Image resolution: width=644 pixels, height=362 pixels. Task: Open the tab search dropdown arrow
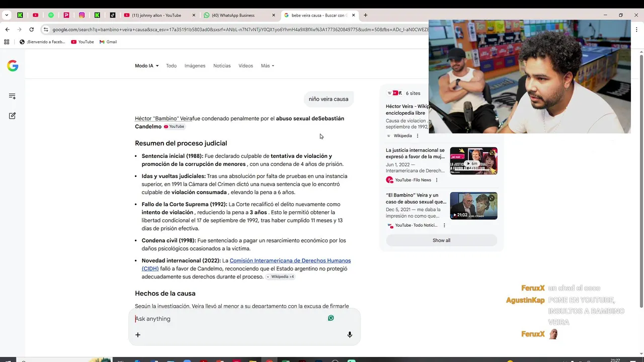[x=7, y=15]
